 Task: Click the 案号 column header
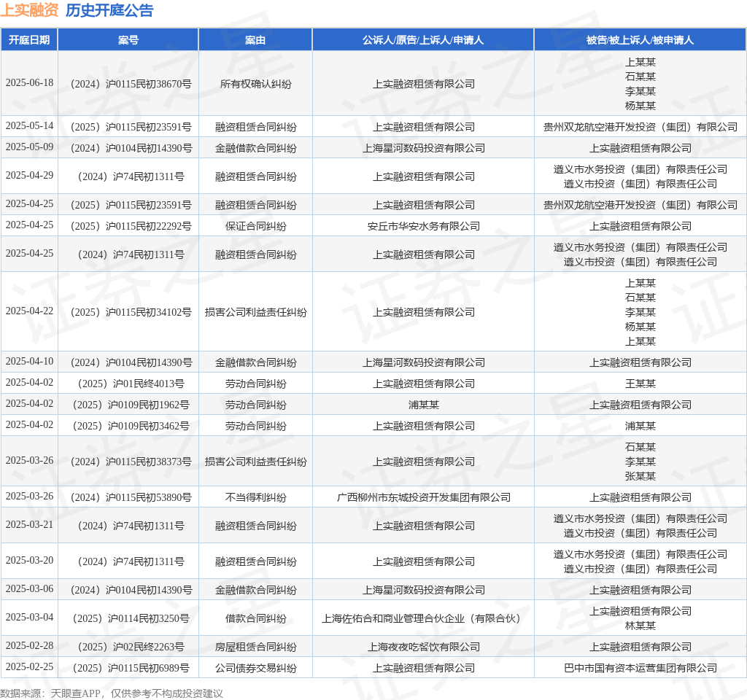pos(128,40)
